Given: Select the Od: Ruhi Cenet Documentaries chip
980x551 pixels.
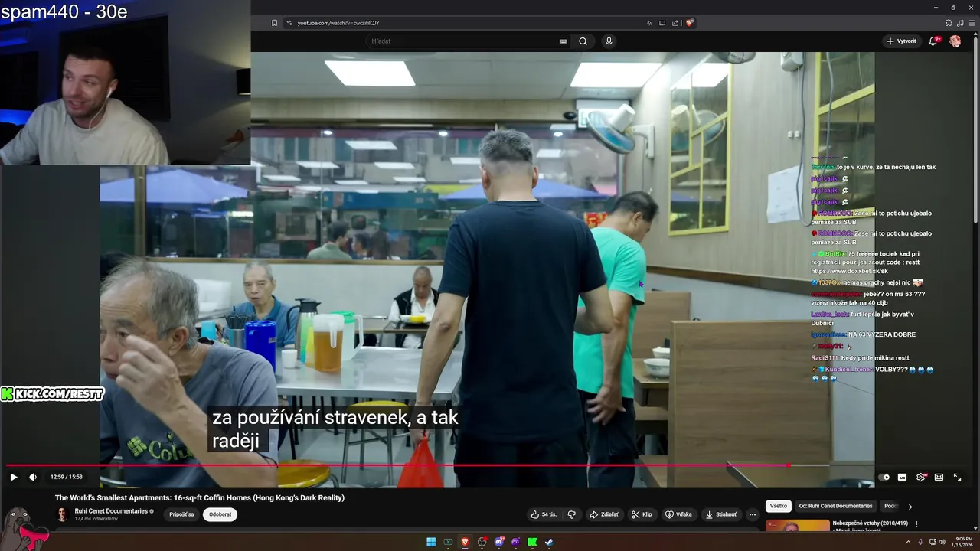Looking at the screenshot, I should tap(835, 506).
